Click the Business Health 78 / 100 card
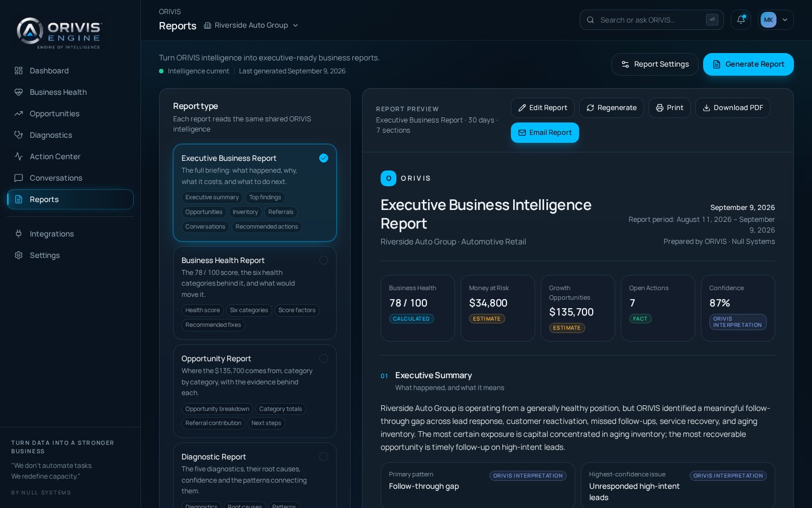 coord(418,308)
